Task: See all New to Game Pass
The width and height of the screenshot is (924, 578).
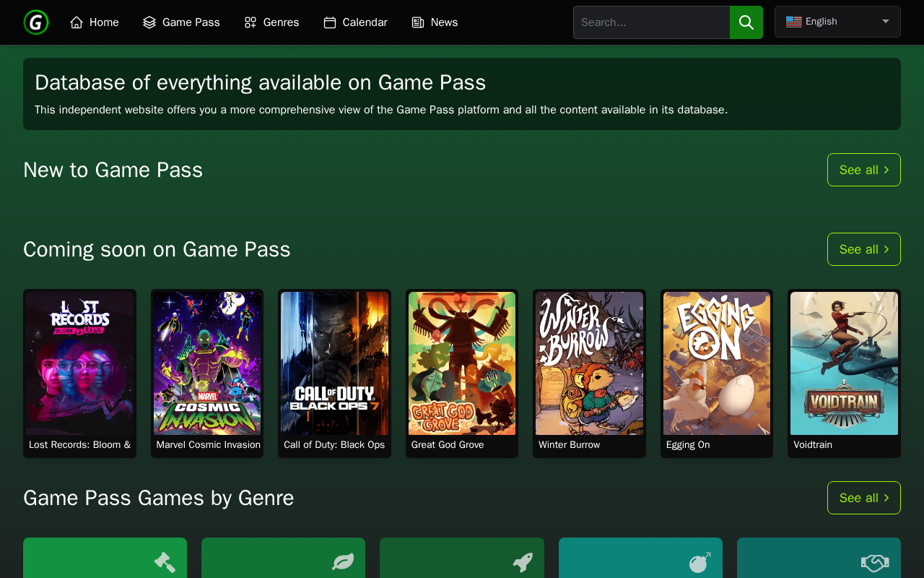Action: pos(863,170)
